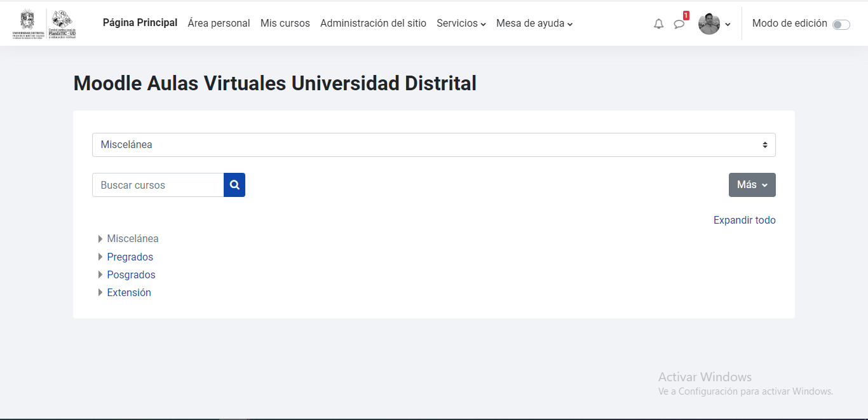This screenshot has height=420, width=868.
Task: Click the search magnifier icon
Action: (x=234, y=184)
